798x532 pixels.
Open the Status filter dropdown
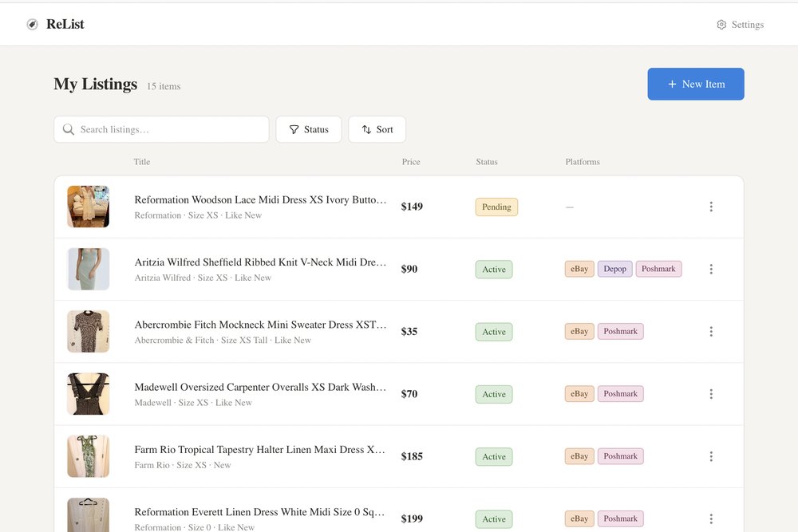(308, 129)
